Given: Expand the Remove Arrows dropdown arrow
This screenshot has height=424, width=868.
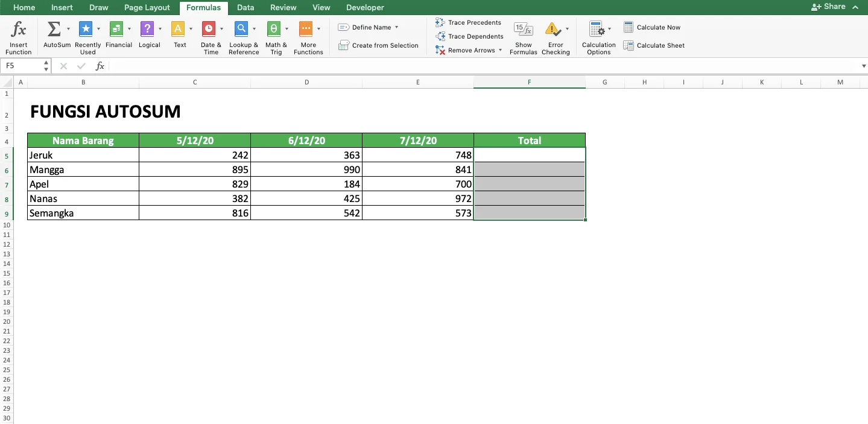Looking at the screenshot, I should click(501, 50).
